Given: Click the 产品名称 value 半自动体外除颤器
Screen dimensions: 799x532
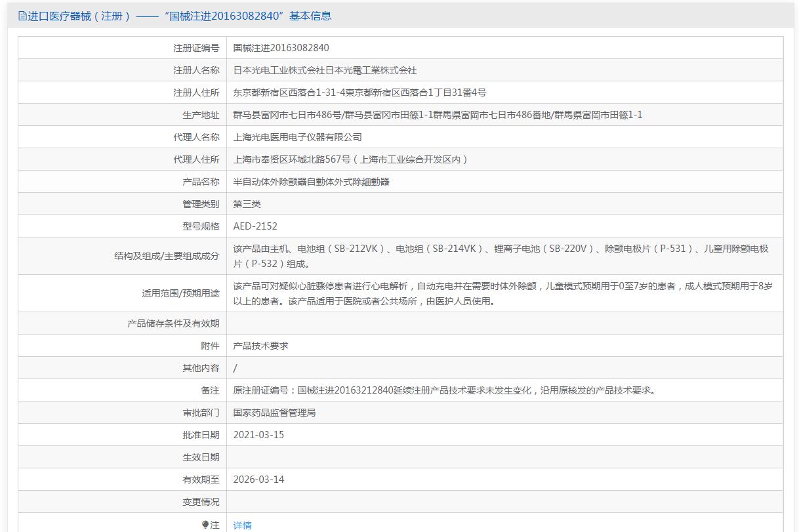Looking at the screenshot, I should [311, 182].
